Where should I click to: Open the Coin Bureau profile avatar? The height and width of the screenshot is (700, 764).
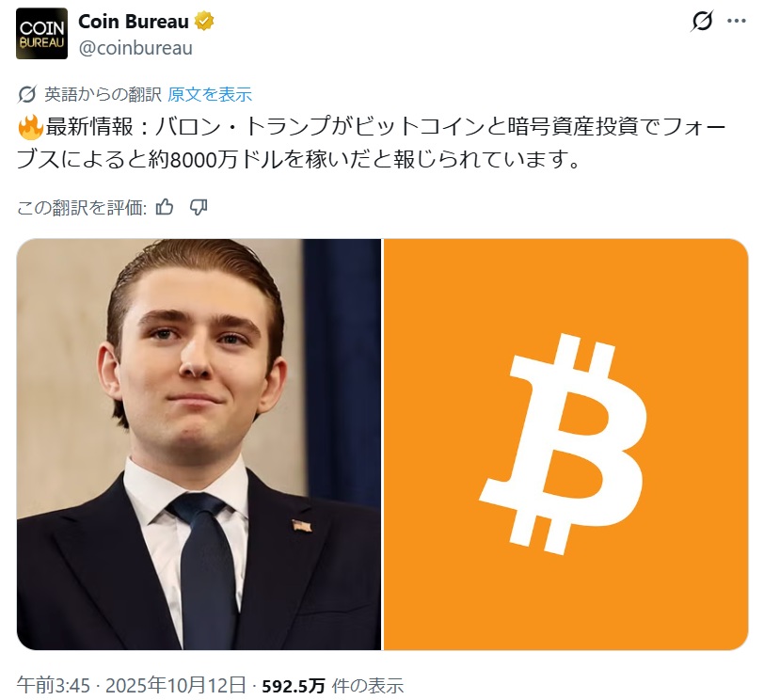tap(42, 34)
